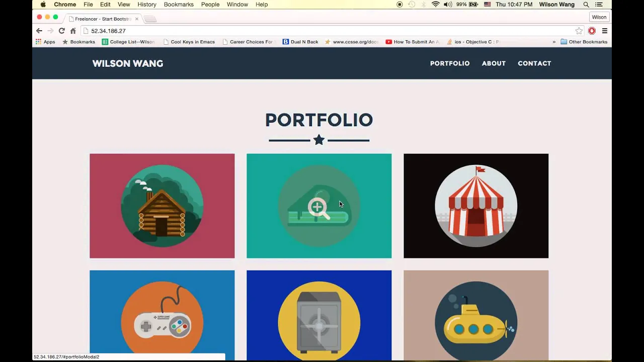Image resolution: width=644 pixels, height=362 pixels.
Task: Go to the Contact nav link
Action: [534, 63]
